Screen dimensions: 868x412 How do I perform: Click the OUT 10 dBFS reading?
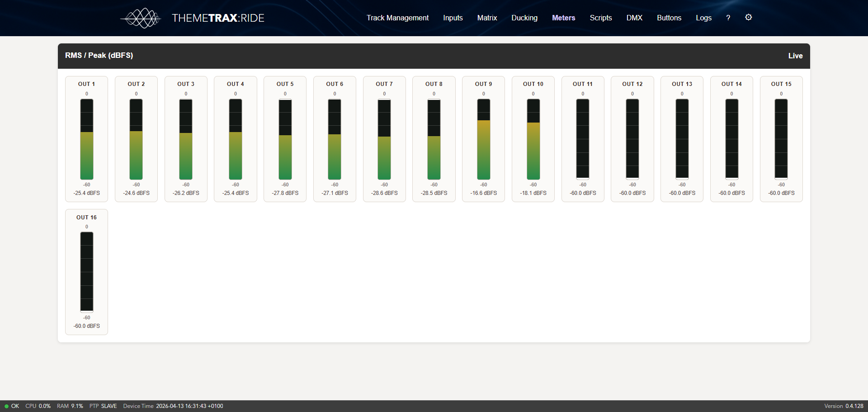coord(533,193)
